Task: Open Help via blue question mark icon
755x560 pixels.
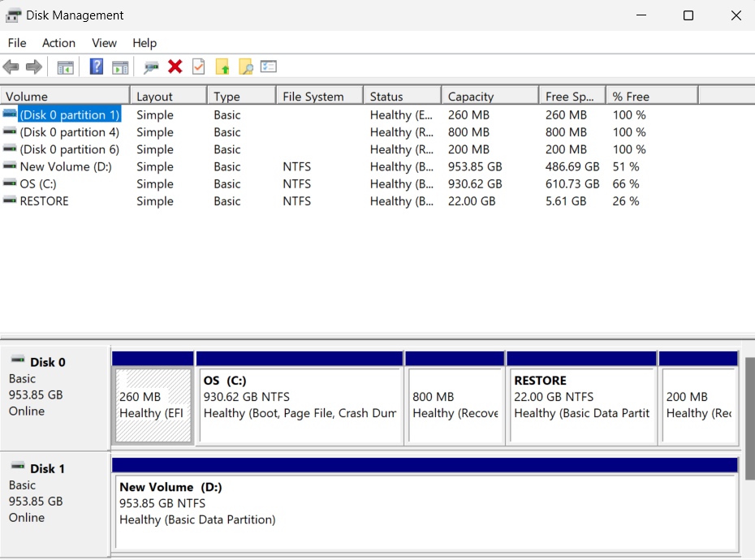Action: (x=97, y=67)
